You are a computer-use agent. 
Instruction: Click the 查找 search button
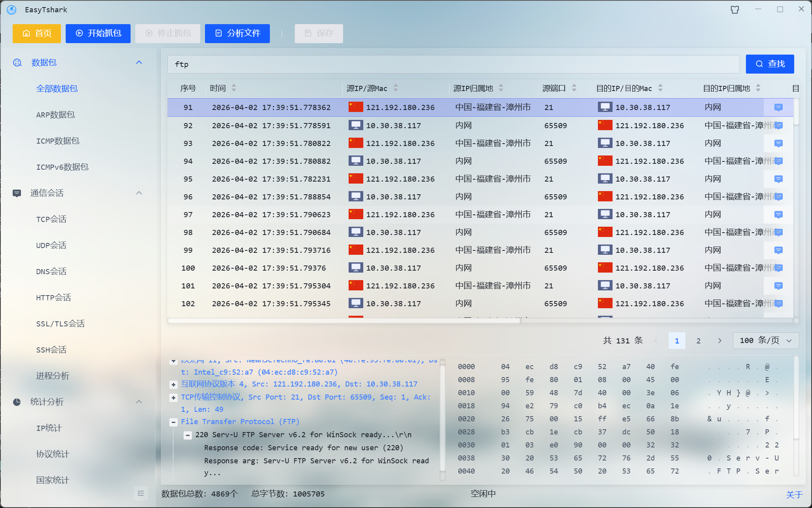point(770,64)
